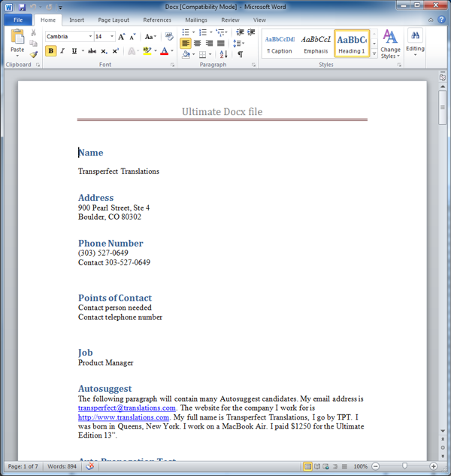Viewport: 451px width, 476px height.
Task: Switch to Full Screen Reading view
Action: [x=317, y=466]
